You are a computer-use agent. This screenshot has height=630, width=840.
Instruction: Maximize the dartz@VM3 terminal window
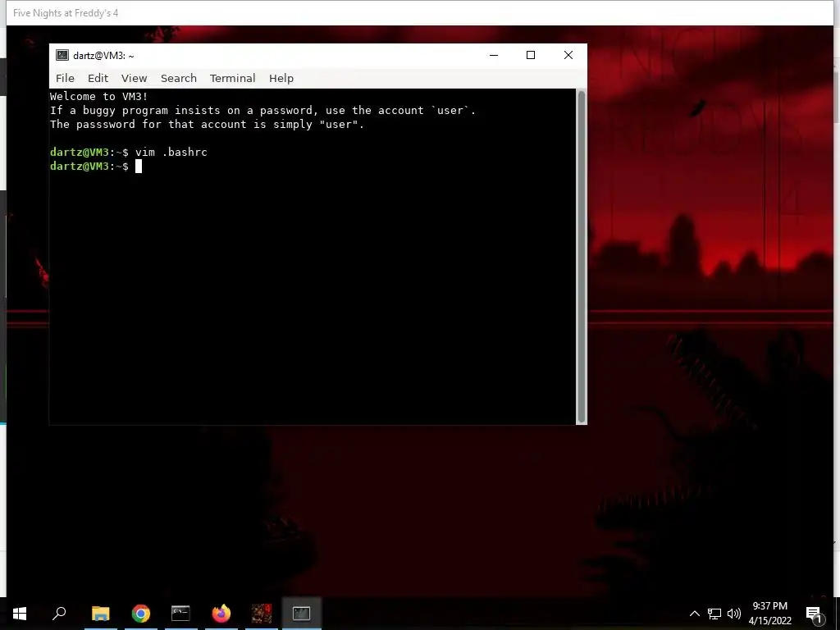pyautogui.click(x=531, y=55)
